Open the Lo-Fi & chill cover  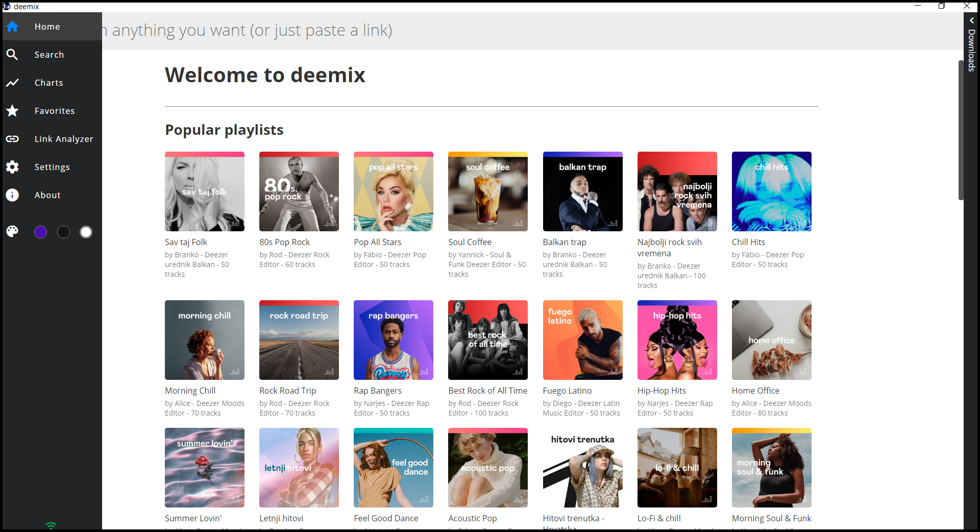click(x=677, y=468)
